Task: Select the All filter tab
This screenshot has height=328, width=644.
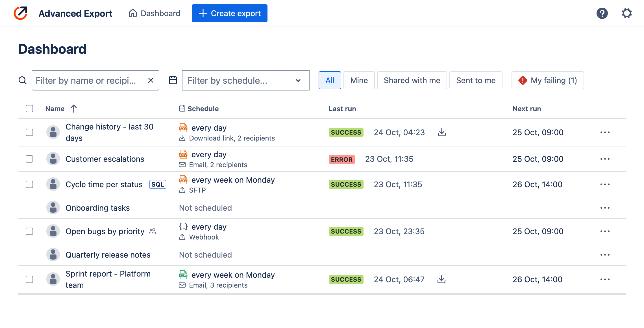Action: (330, 80)
